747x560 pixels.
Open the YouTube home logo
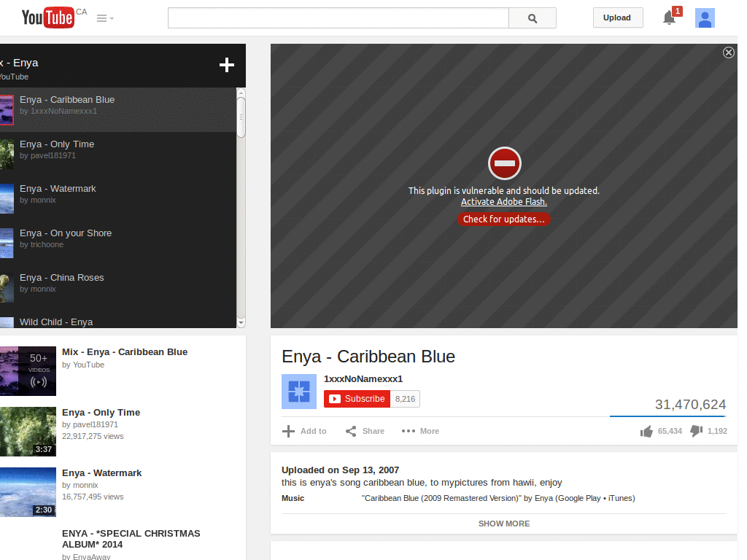47,17
